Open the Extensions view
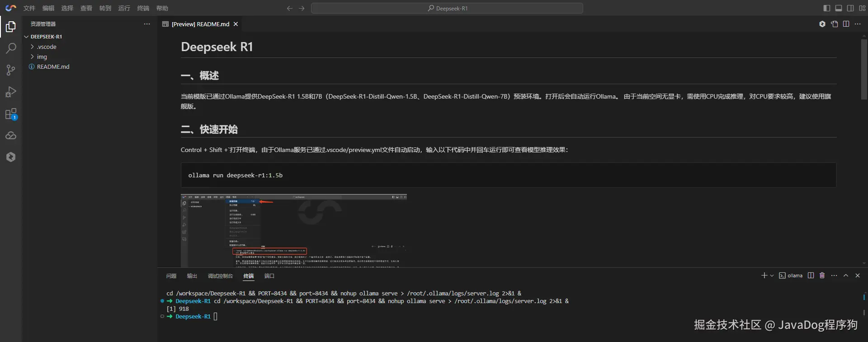Screen dimensions: 868x342 pos(11,114)
